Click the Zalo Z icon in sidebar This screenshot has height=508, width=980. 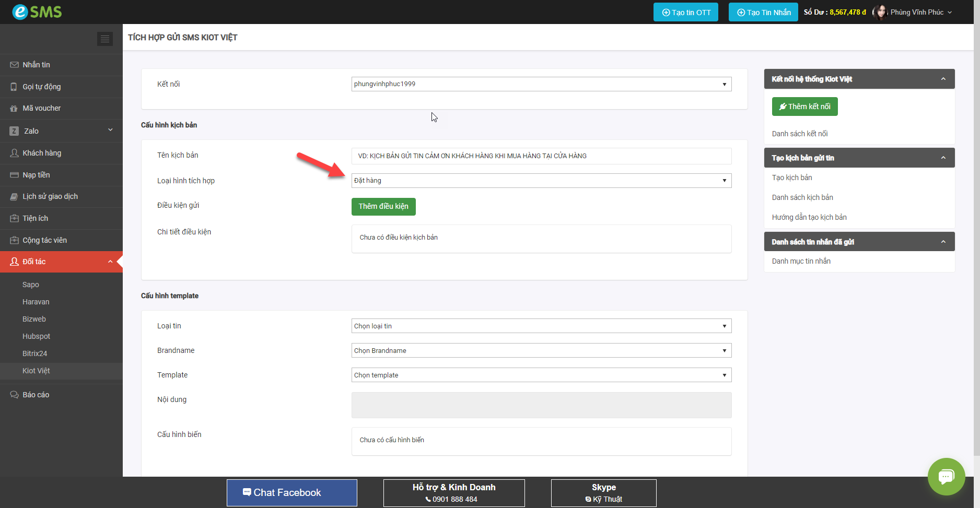click(x=14, y=131)
